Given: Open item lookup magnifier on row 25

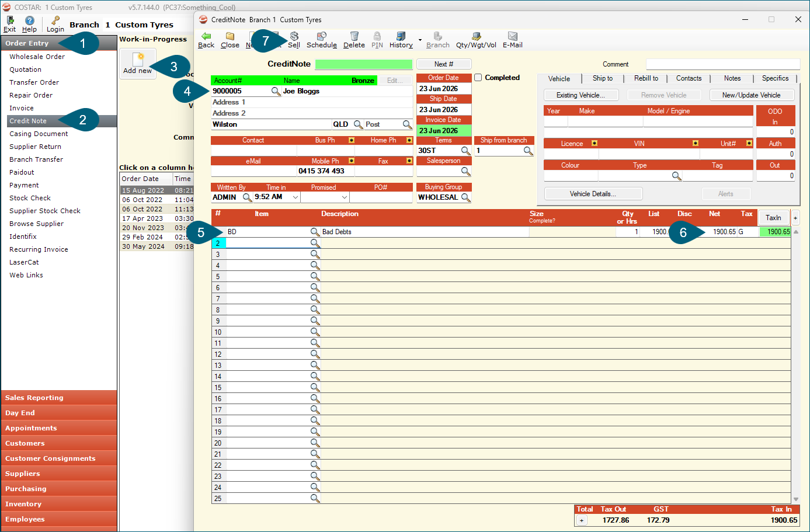Looking at the screenshot, I should (x=315, y=498).
